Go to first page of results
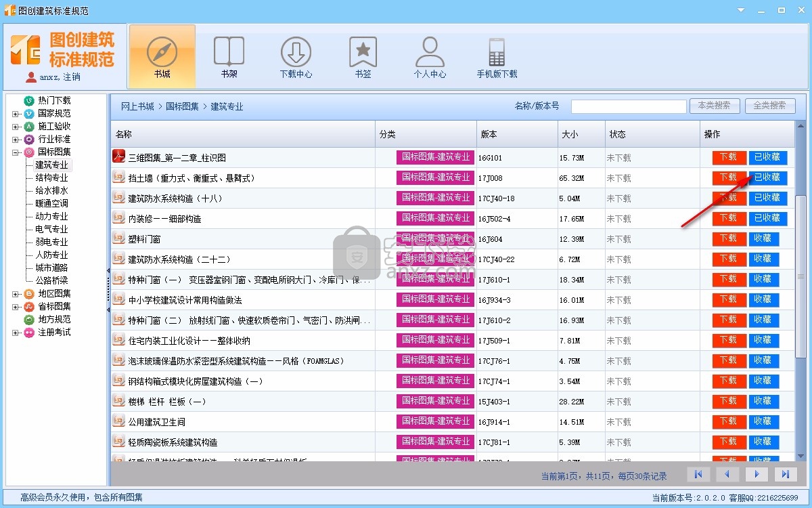The height and width of the screenshot is (508, 812). pyautogui.click(x=699, y=474)
